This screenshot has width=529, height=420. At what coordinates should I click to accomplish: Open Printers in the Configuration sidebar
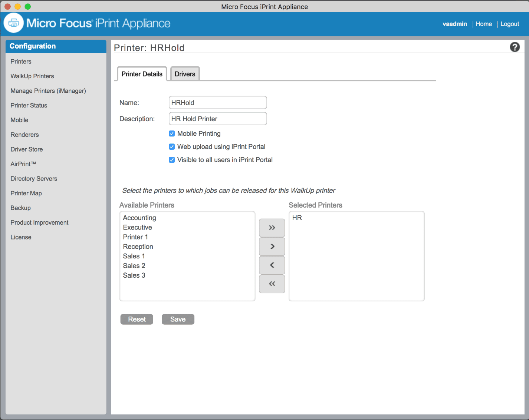click(x=21, y=62)
